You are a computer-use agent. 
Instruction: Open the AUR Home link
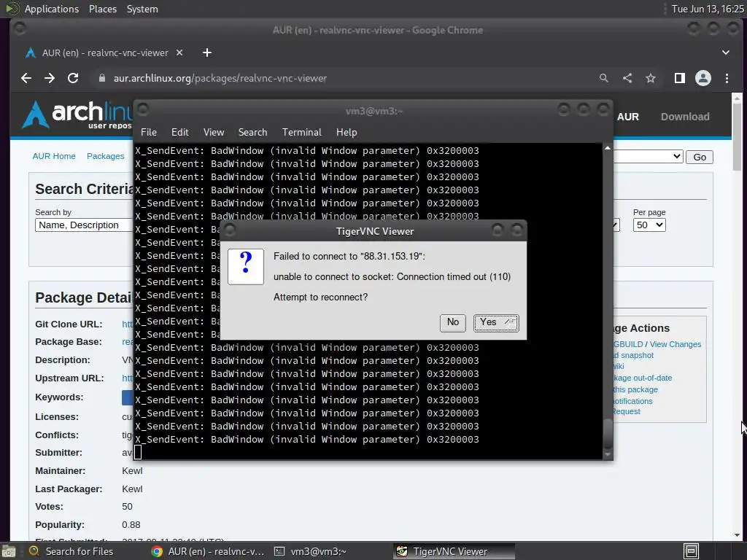pos(54,156)
